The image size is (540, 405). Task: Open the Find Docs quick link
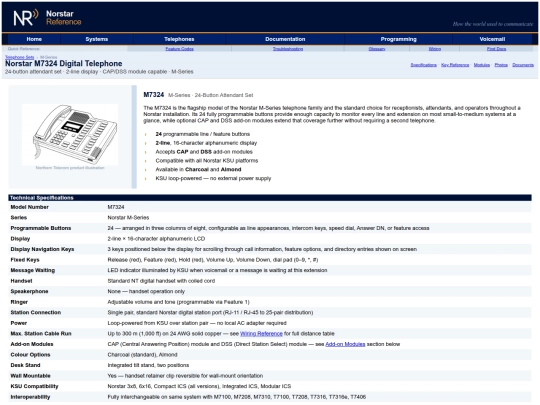496,49
